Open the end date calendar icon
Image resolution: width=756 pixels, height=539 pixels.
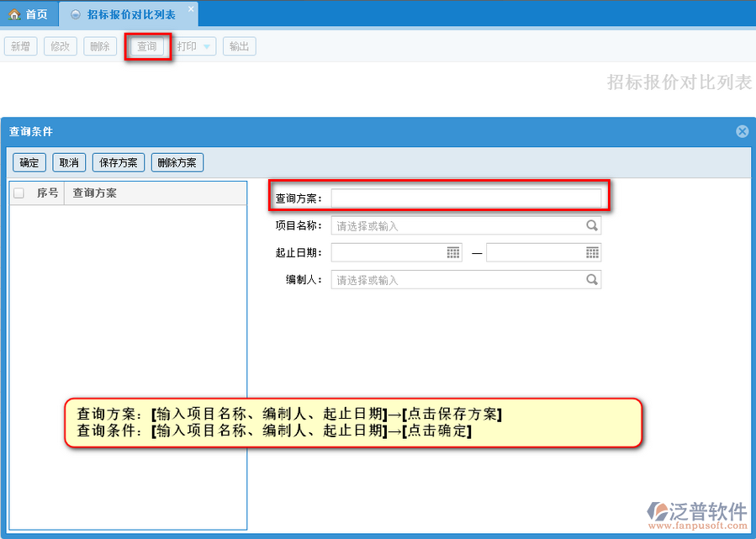pos(592,252)
